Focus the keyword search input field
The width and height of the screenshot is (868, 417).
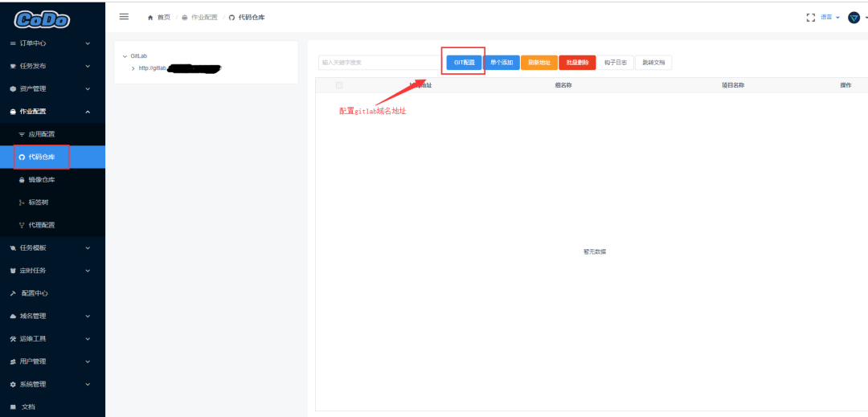pos(381,63)
